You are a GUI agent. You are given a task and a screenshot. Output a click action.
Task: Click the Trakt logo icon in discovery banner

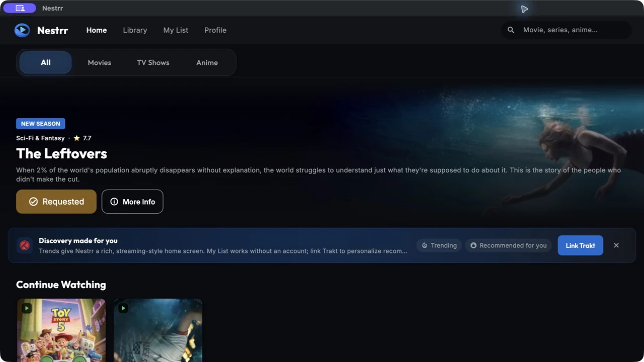pos(25,245)
